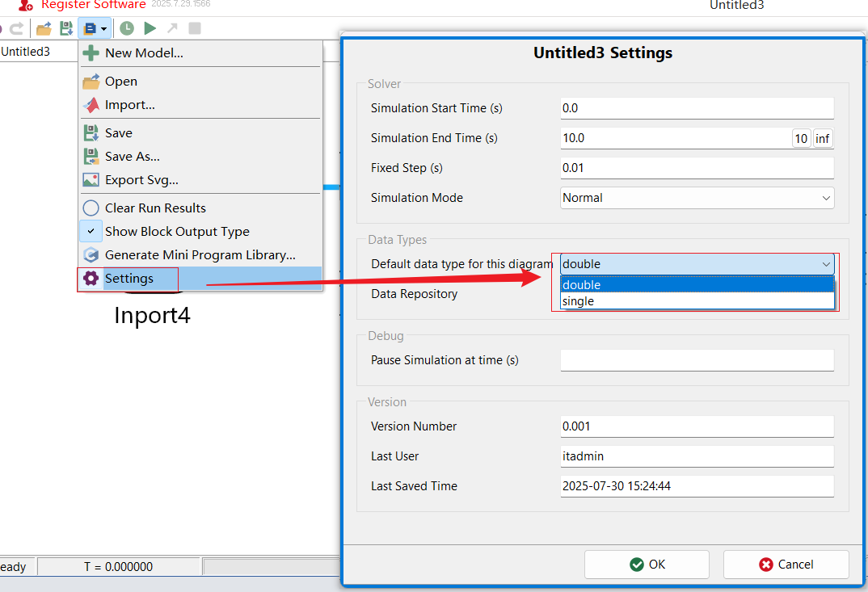Select Generate Mini Program Library... entry
The image size is (868, 592).
(200, 255)
